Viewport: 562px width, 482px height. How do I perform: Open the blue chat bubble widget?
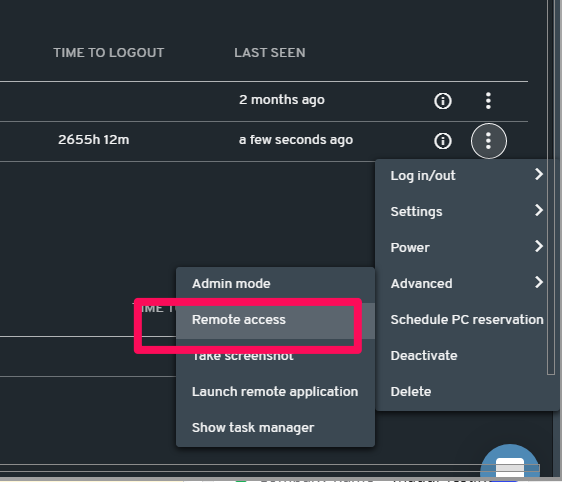(x=509, y=462)
